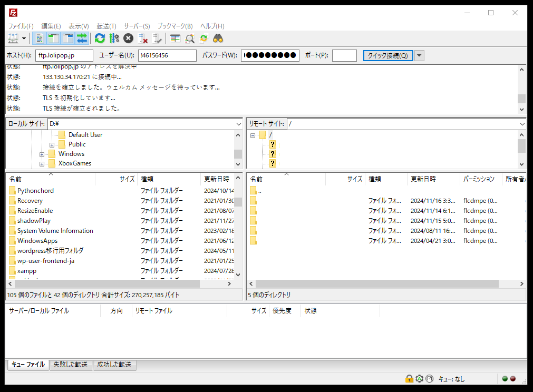The height and width of the screenshot is (392, 533).
Task: Toggle transfer queue display
Action: 82,38
